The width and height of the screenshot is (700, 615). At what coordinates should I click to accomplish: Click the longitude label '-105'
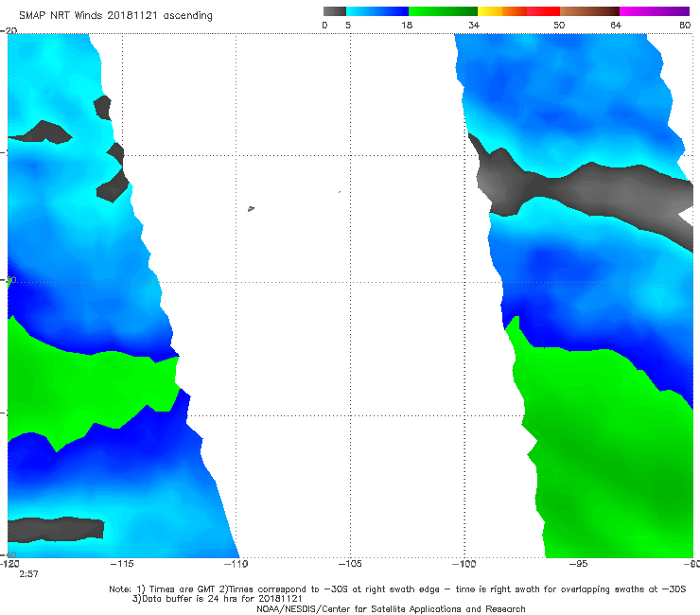350,564
